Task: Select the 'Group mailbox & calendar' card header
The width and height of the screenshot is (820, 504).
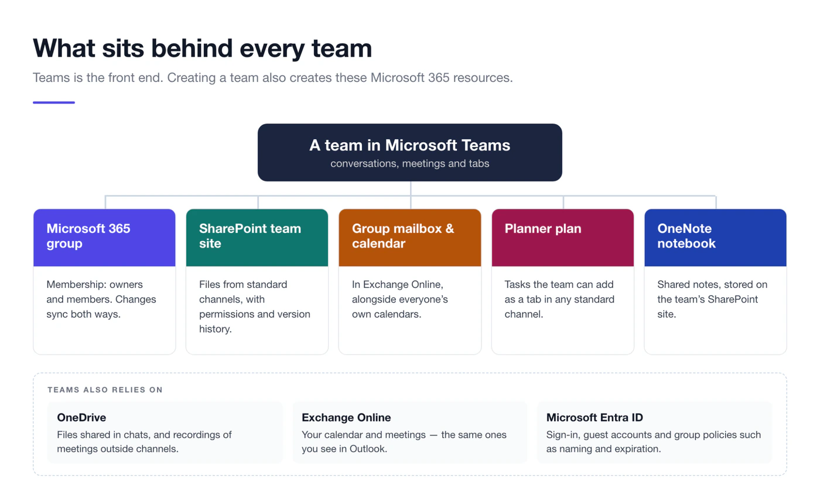Action: pyautogui.click(x=410, y=238)
